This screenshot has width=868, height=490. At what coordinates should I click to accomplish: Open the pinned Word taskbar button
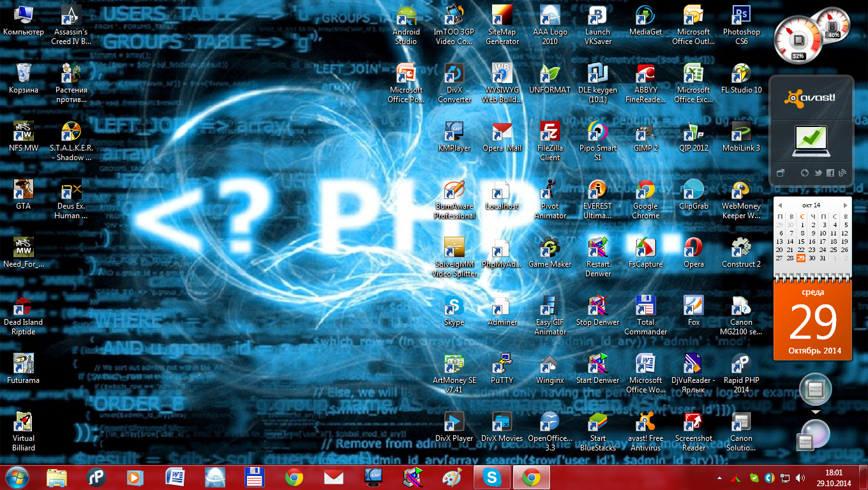[x=175, y=477]
